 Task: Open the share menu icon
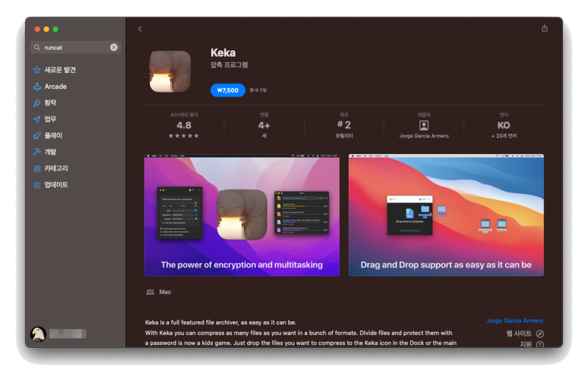(x=545, y=28)
